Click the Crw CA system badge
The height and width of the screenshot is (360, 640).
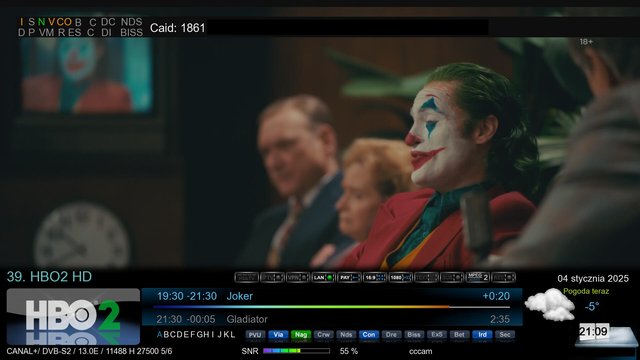click(x=323, y=335)
